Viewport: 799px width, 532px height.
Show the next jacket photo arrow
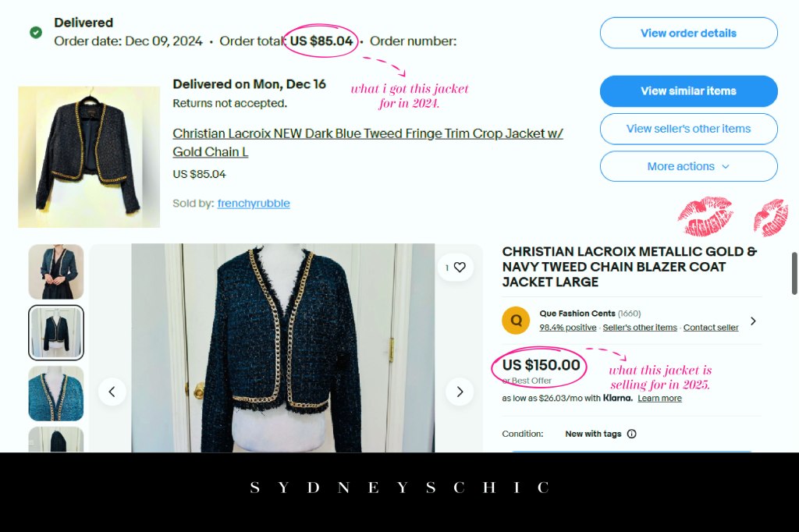point(460,392)
